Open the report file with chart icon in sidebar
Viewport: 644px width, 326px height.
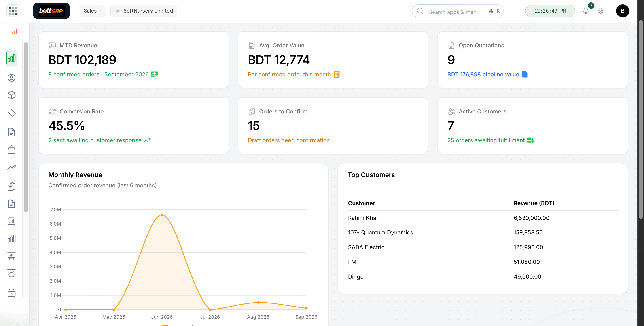[x=11, y=204]
